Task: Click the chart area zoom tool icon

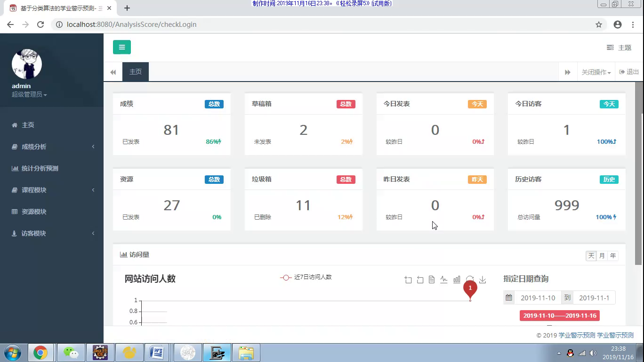Action: tap(408, 280)
